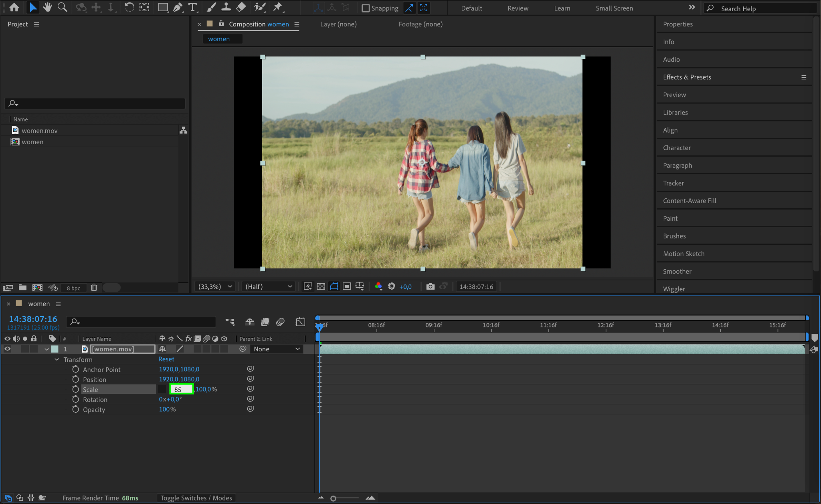Screen dimensions: 821x504
Task: Select the Puppet Pin tool
Action: 277,7
